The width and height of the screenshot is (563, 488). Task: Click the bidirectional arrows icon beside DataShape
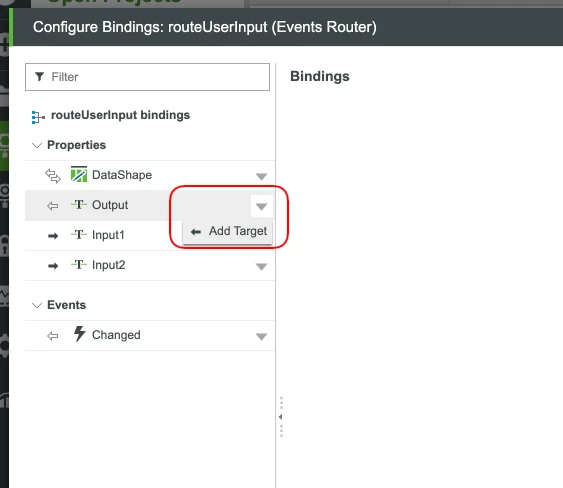coord(53,176)
